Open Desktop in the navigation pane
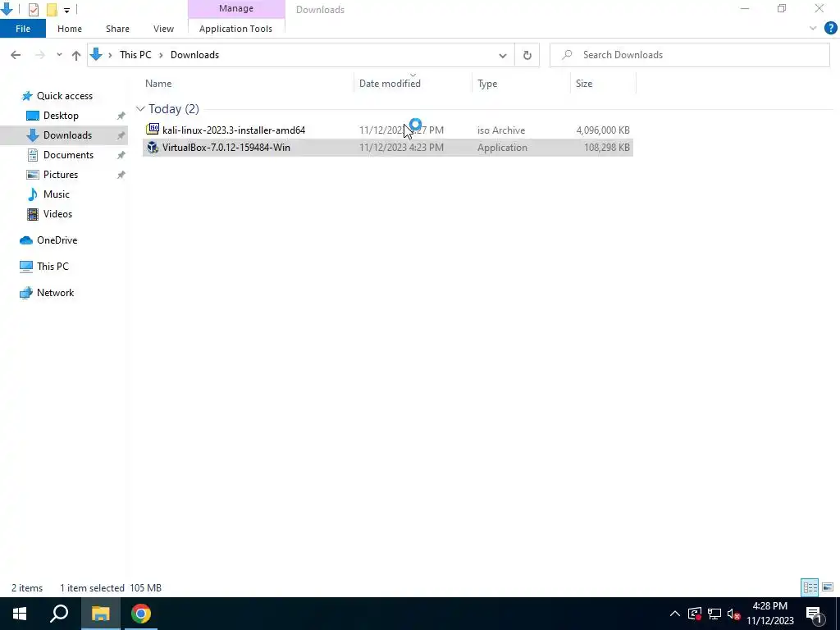The height and width of the screenshot is (630, 840). point(61,116)
